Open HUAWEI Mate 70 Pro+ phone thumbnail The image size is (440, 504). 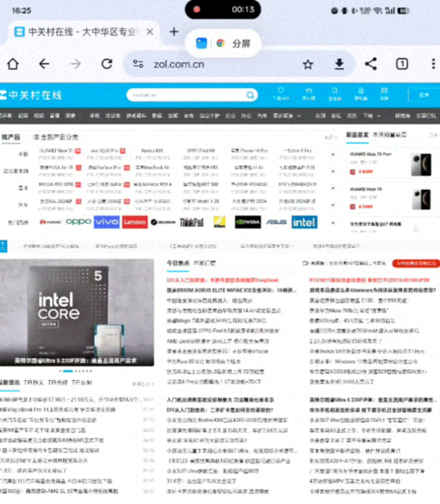pyautogui.click(x=421, y=164)
